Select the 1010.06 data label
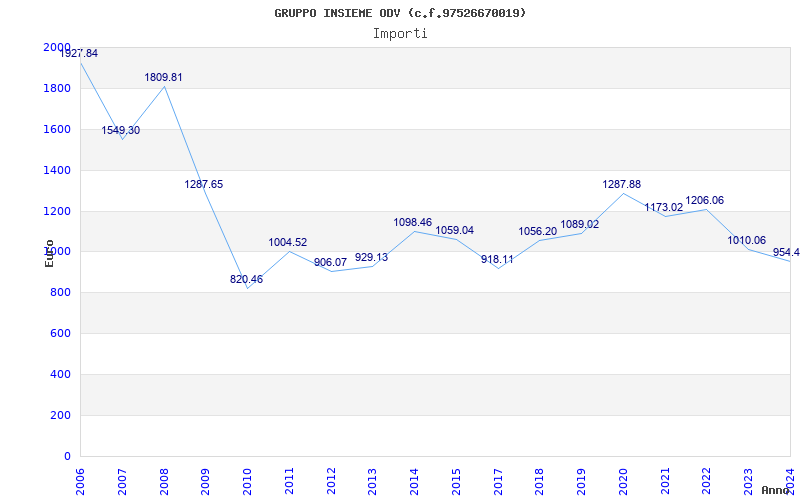Viewport: 800px width, 500px height. (x=746, y=241)
